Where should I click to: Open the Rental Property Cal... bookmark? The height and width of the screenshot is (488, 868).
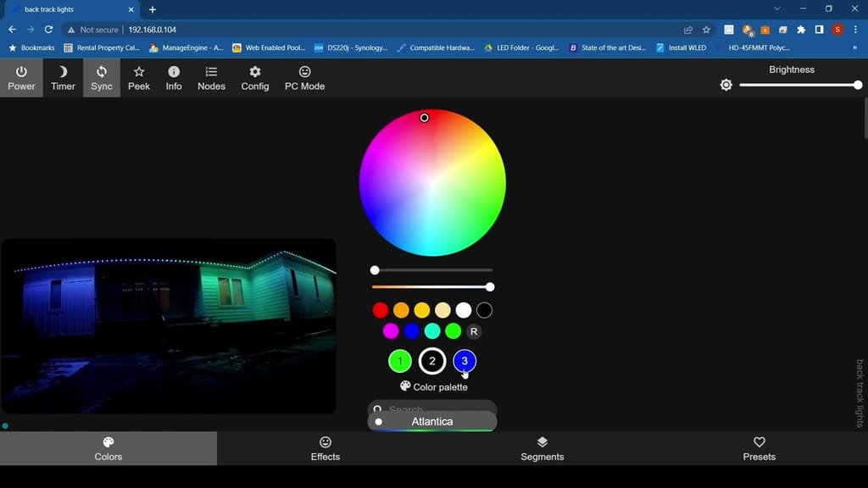coord(102,48)
